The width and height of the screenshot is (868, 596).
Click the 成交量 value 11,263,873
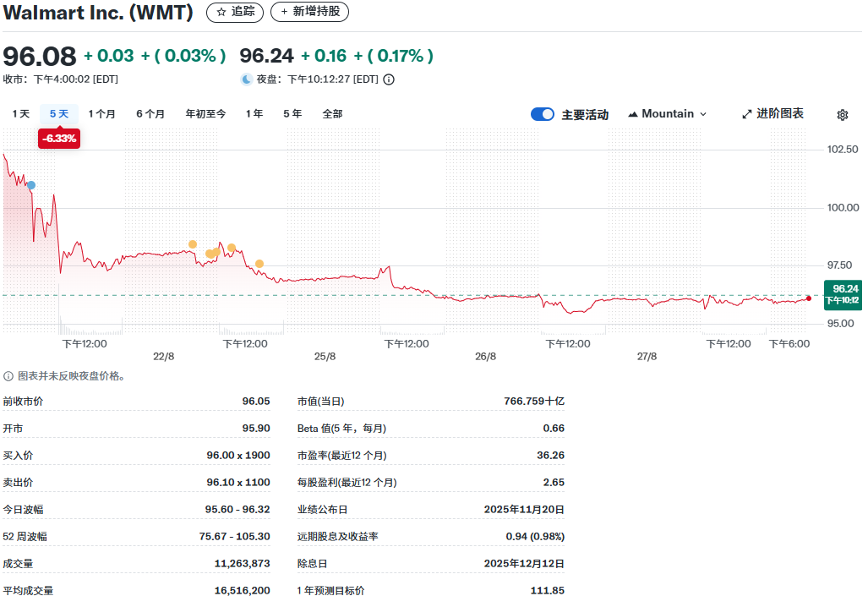click(242, 564)
